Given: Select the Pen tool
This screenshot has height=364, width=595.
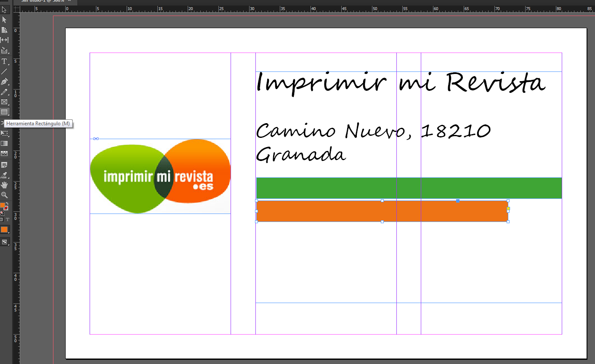Looking at the screenshot, I should (x=4, y=82).
